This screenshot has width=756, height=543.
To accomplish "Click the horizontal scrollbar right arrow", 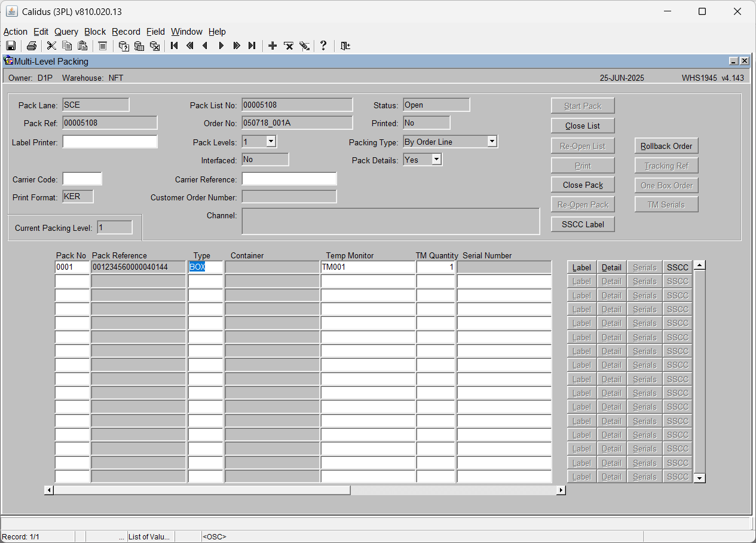I will tap(561, 490).
